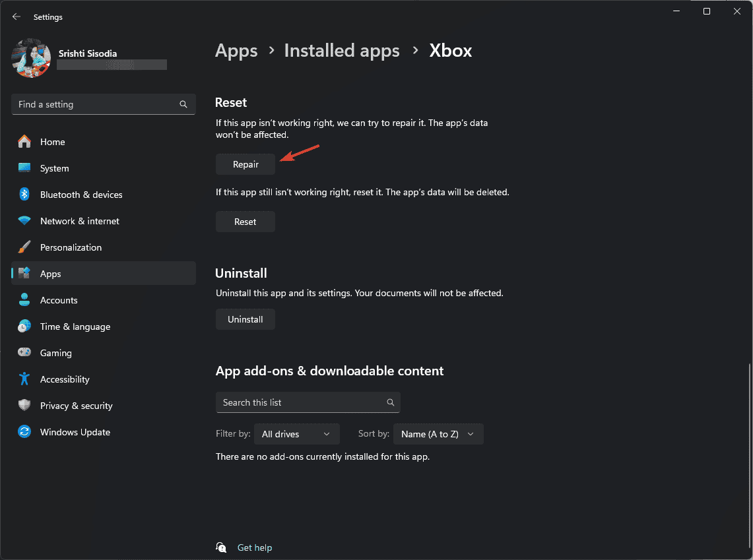Open Windows Update page

pyautogui.click(x=103, y=432)
